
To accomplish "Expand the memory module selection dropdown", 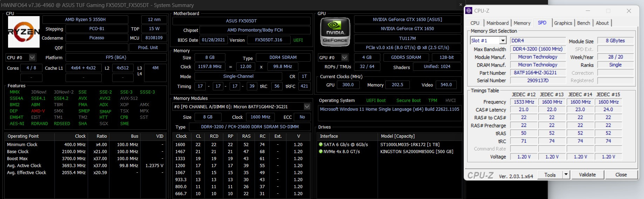I will 307,107.
